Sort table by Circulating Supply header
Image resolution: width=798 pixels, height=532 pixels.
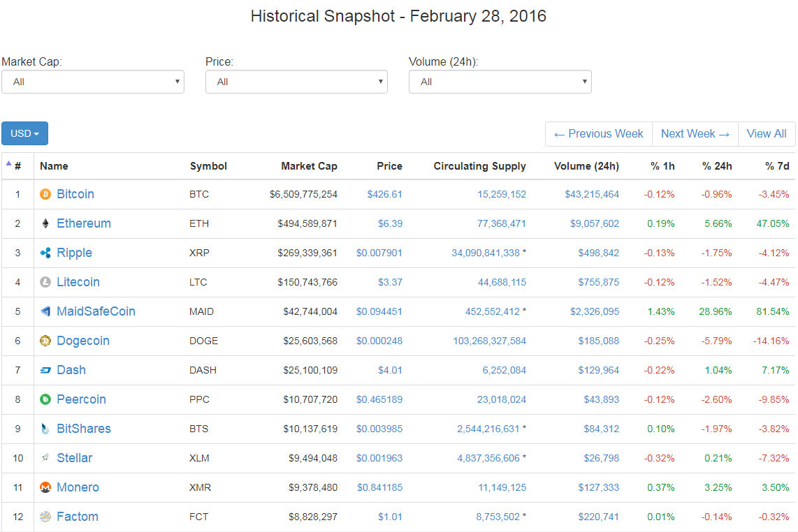(x=479, y=166)
